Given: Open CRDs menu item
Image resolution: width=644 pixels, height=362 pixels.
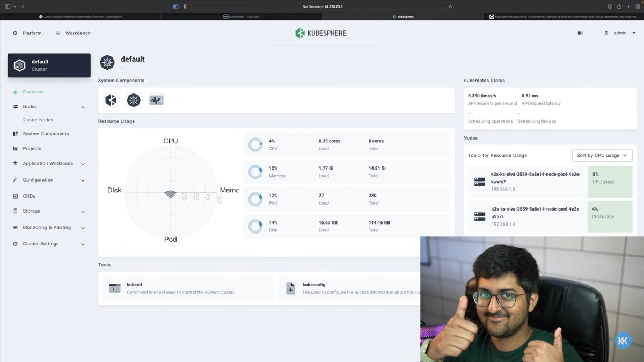Looking at the screenshot, I should [x=29, y=196].
